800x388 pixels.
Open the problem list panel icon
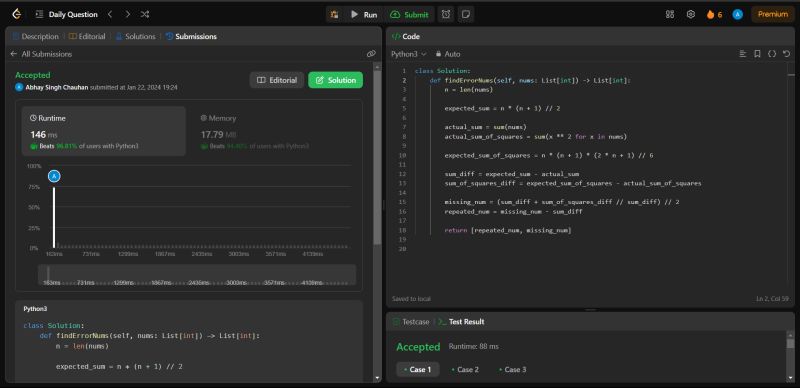pyautogui.click(x=39, y=14)
